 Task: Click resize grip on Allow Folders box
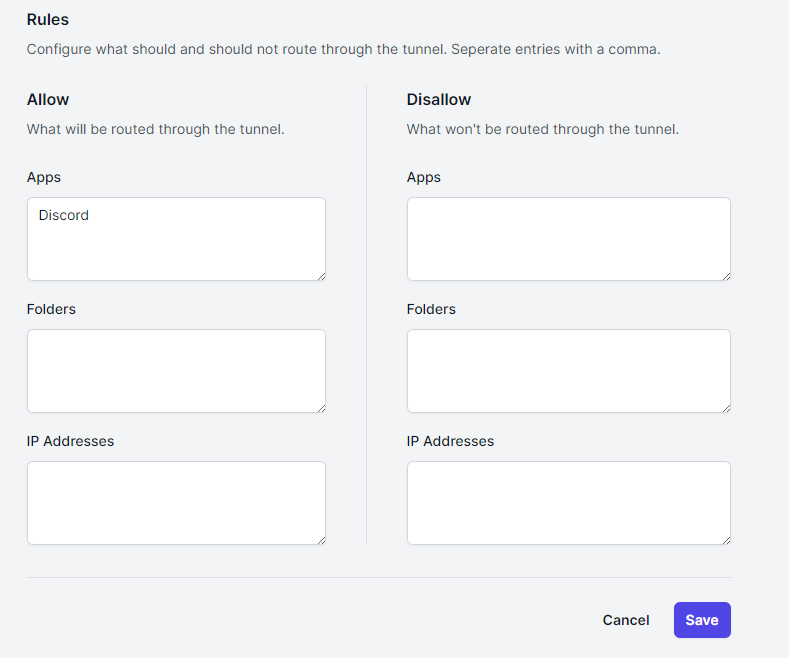coord(320,407)
